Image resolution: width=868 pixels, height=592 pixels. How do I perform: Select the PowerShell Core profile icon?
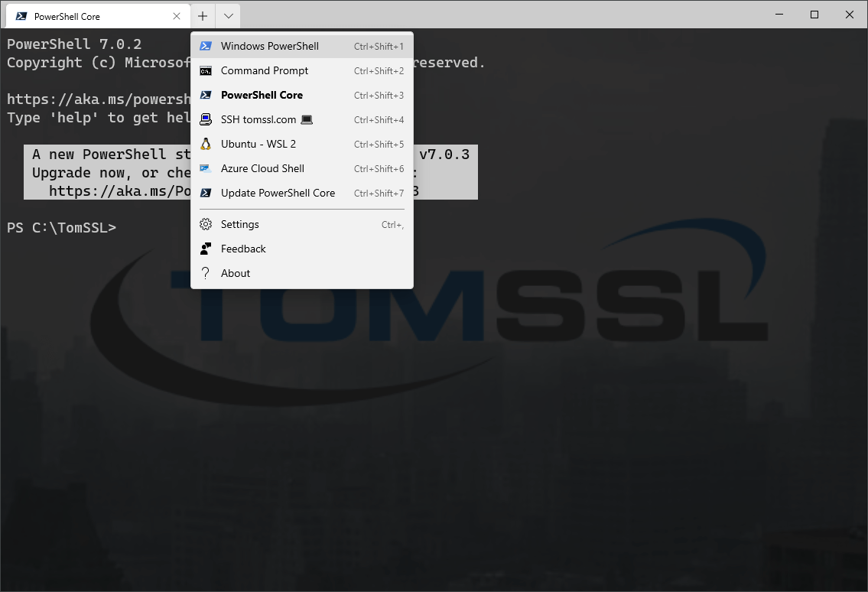point(206,95)
